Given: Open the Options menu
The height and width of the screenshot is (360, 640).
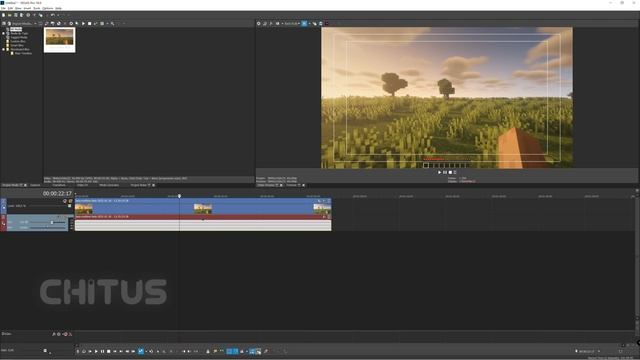Looking at the screenshot, I should coord(48,8).
